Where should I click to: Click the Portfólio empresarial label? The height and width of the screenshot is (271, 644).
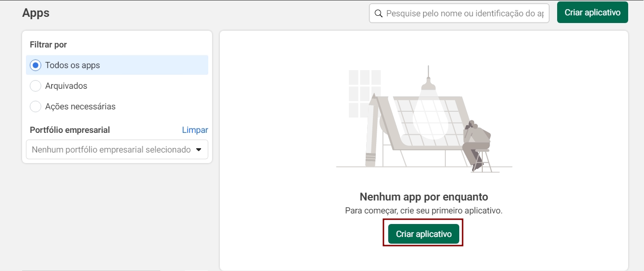point(70,130)
